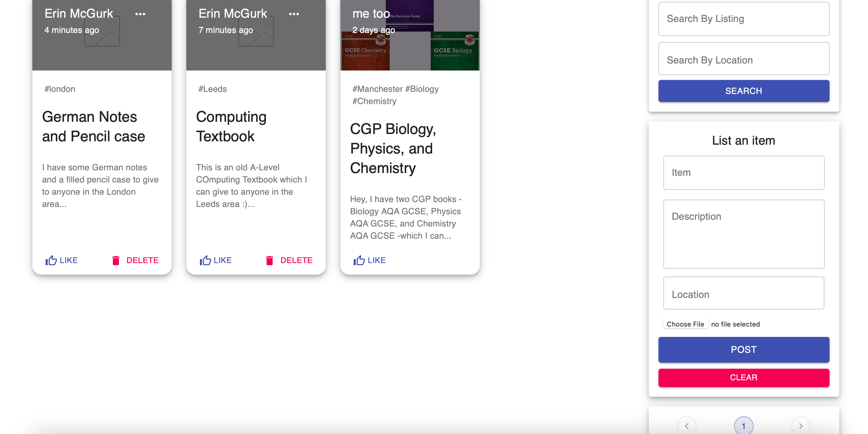Click into the Item input field
The width and height of the screenshot is (868, 434).
click(743, 172)
